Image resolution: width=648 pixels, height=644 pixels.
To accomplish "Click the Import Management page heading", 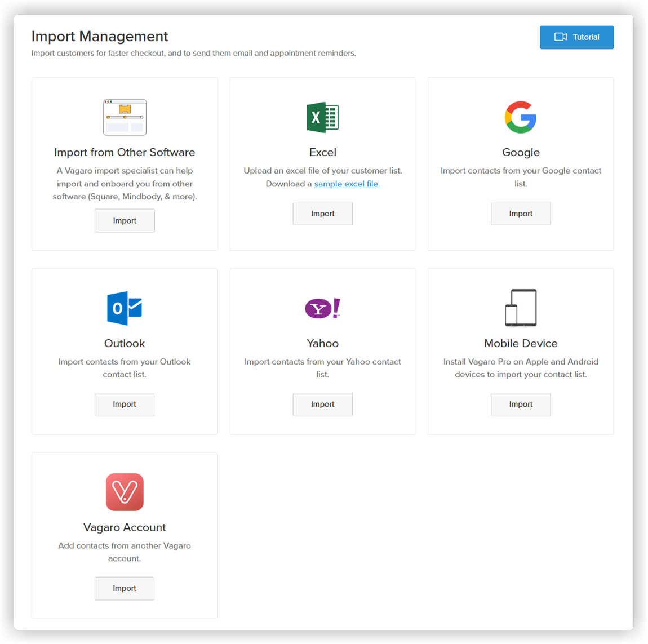I will (x=100, y=37).
